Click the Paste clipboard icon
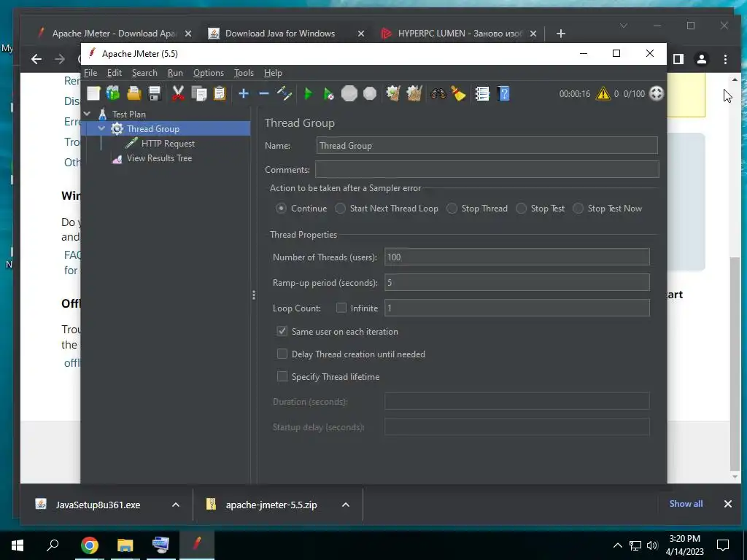Screen dimensions: 747x560 coord(219,93)
